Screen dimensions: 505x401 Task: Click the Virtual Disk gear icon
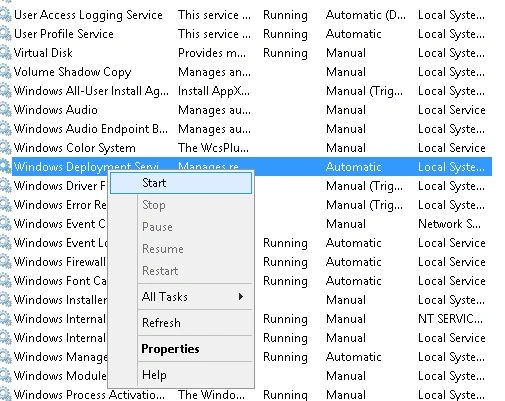tap(5, 53)
